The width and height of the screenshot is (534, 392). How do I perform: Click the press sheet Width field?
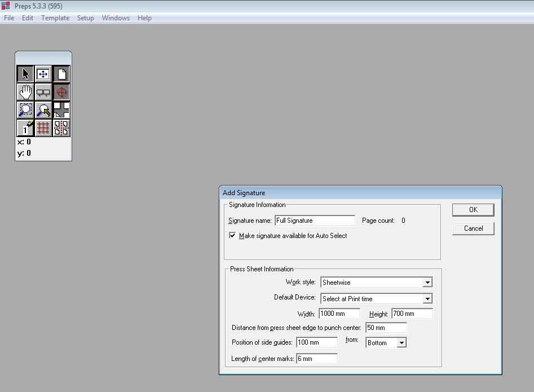click(339, 314)
